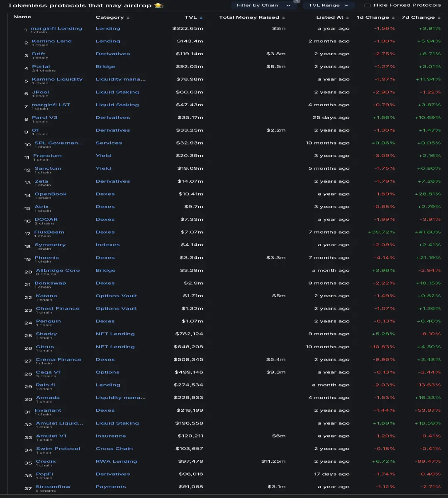This screenshot has height=498, width=448.
Task: Open Insurance category in Amulet V1 row
Action: 110,436
